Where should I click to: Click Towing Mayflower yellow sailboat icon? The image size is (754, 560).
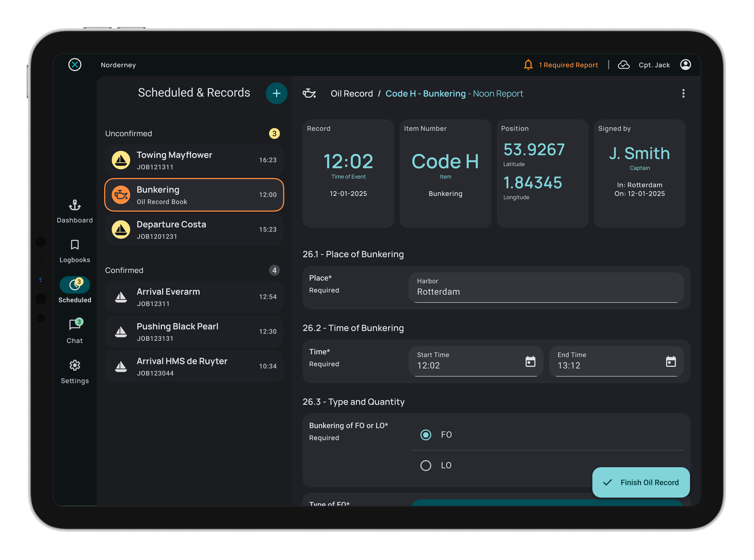121,160
